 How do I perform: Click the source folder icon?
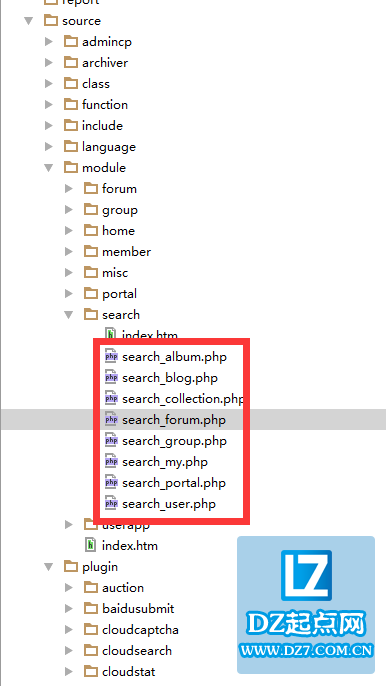(x=51, y=20)
